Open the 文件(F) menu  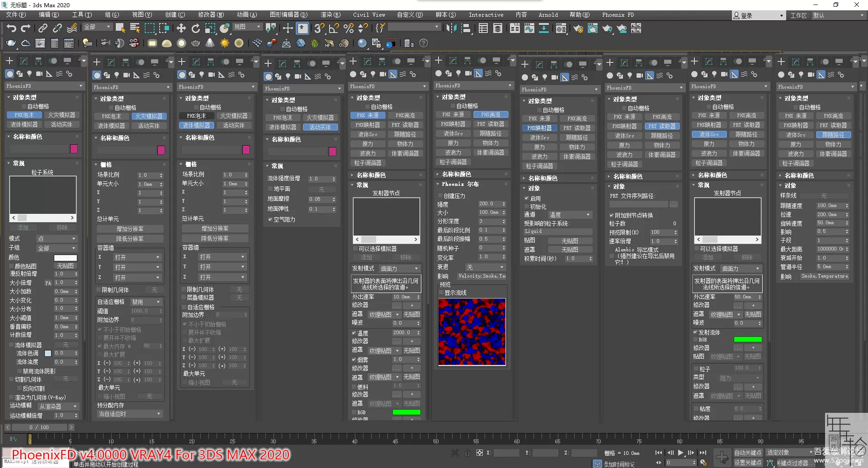[x=16, y=15]
